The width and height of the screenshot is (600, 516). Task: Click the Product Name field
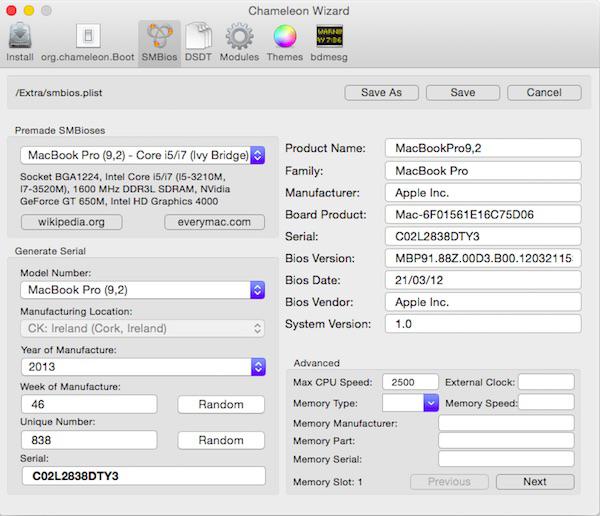(x=483, y=148)
